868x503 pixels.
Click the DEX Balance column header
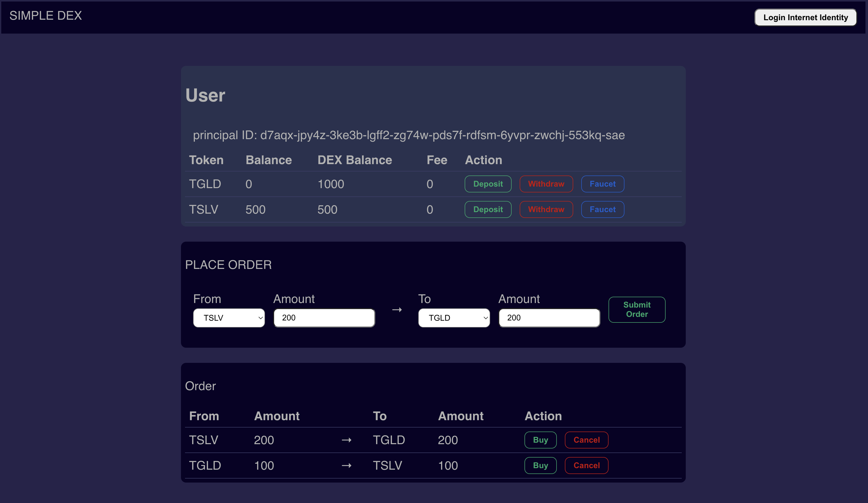[355, 160]
